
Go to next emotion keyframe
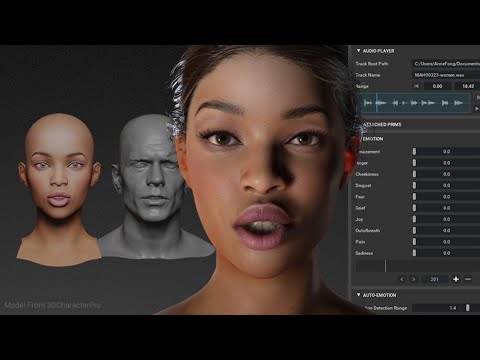[x=414, y=279]
